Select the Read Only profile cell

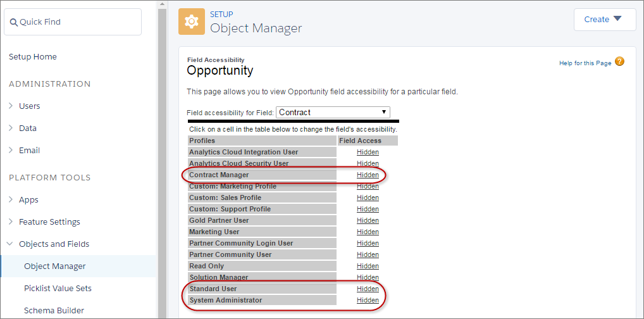[x=262, y=266]
